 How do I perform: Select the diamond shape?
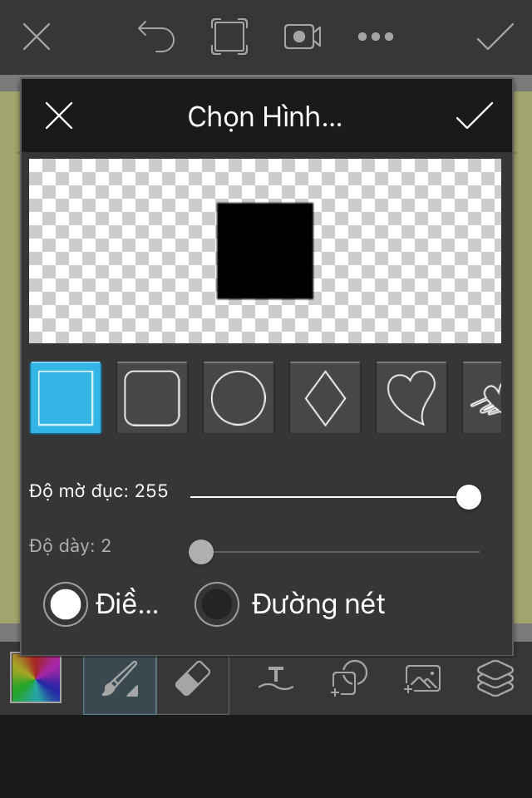click(x=325, y=398)
